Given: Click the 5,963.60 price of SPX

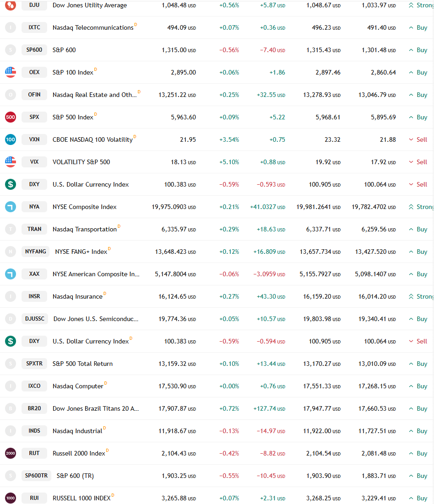Looking at the screenshot, I should (x=184, y=118).
